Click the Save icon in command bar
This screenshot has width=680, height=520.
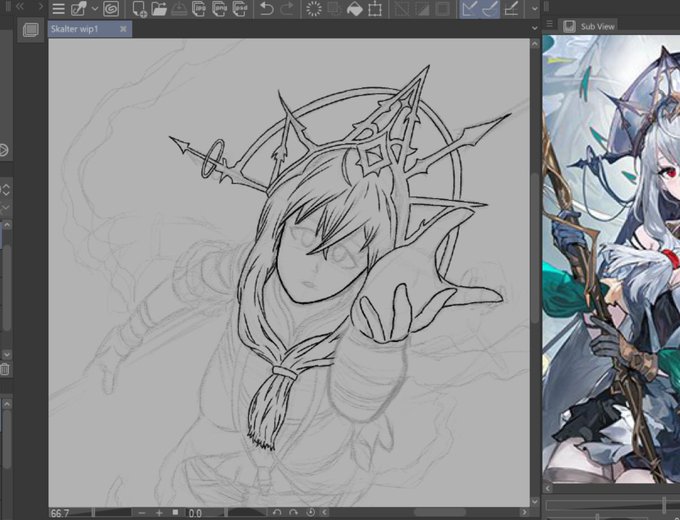click(179, 9)
